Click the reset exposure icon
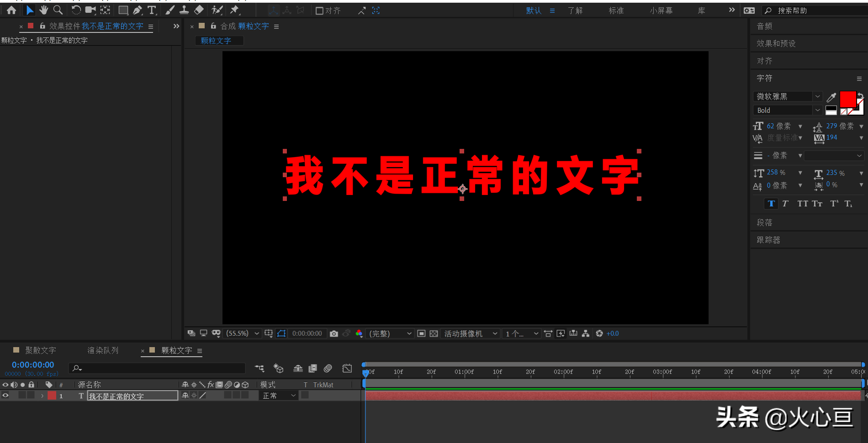868x443 pixels. tap(599, 334)
